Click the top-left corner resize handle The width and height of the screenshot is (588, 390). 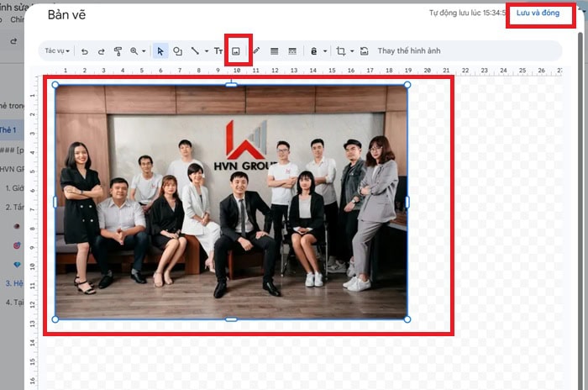pyautogui.click(x=55, y=85)
